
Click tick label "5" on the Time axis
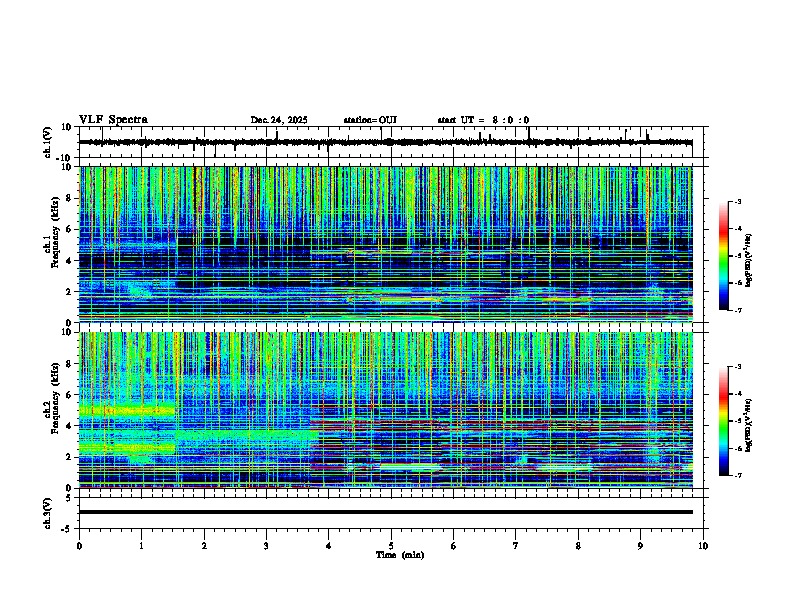[391, 546]
